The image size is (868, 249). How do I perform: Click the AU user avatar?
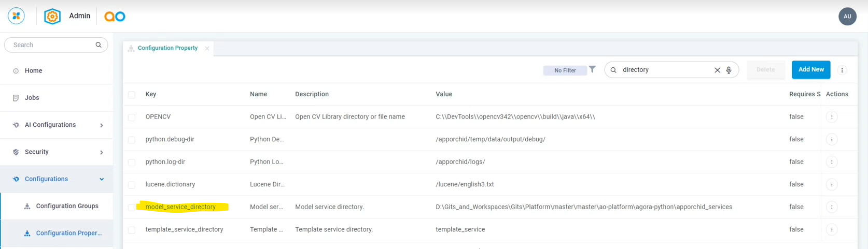pyautogui.click(x=847, y=17)
